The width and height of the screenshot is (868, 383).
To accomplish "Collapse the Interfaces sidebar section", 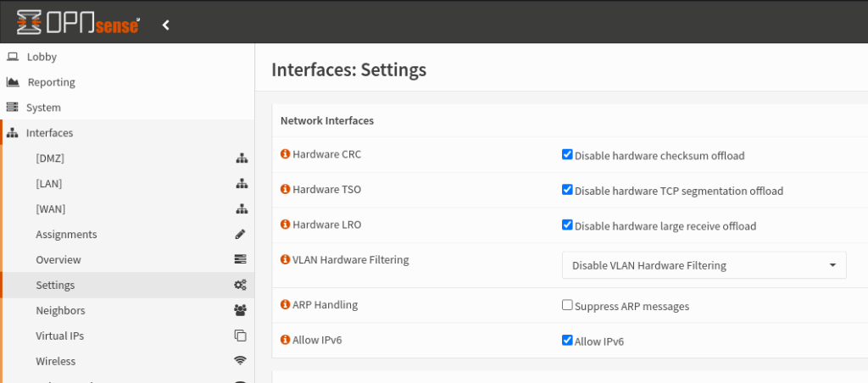I will [49, 133].
